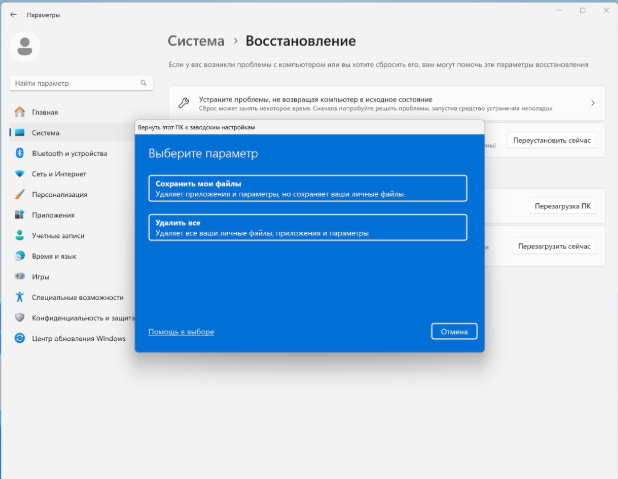The width and height of the screenshot is (618, 479).
Task: Click the Найти параметр search field
Action: coord(81,83)
